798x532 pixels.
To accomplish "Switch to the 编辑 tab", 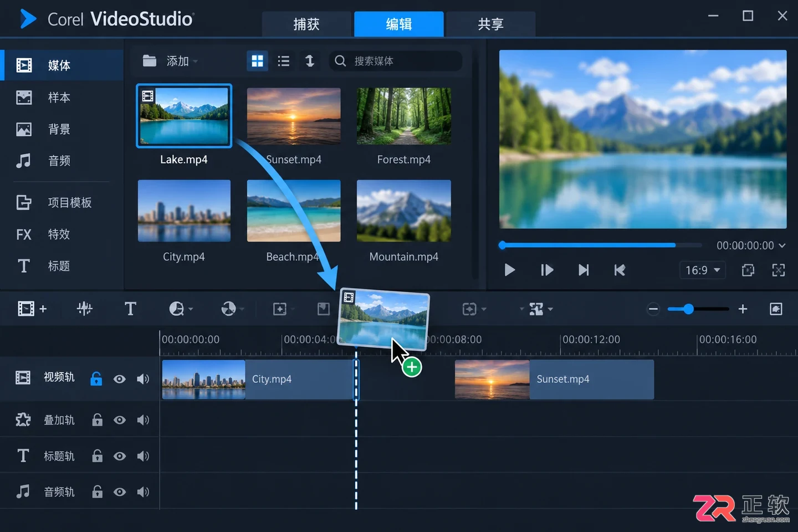I will pos(399,24).
